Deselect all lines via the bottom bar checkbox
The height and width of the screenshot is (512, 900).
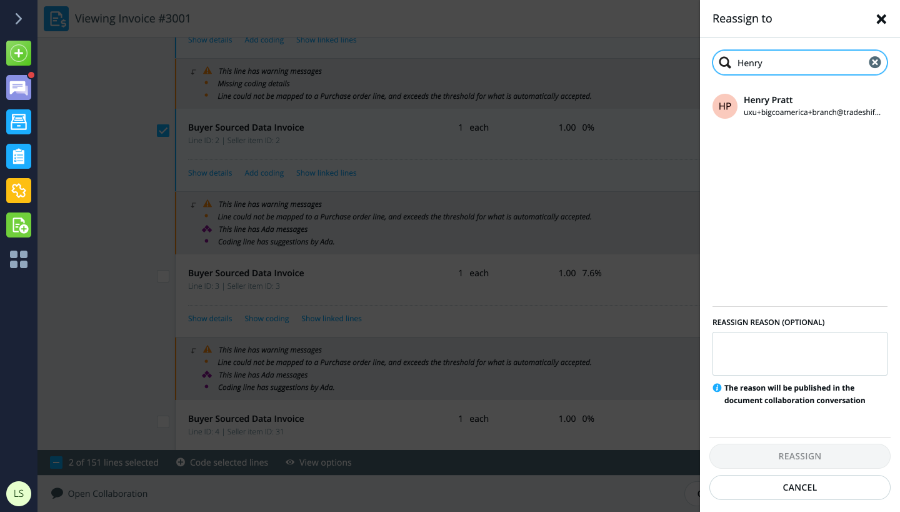tap(56, 463)
